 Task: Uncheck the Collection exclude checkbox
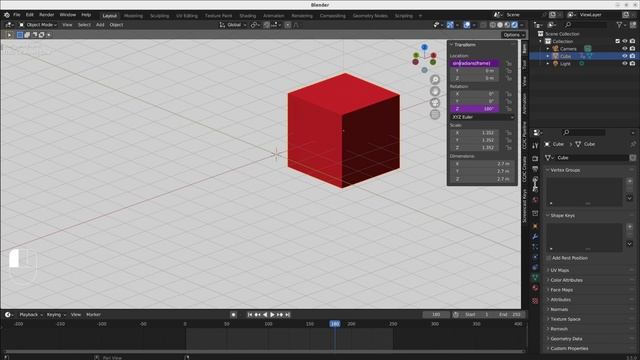click(x=618, y=41)
